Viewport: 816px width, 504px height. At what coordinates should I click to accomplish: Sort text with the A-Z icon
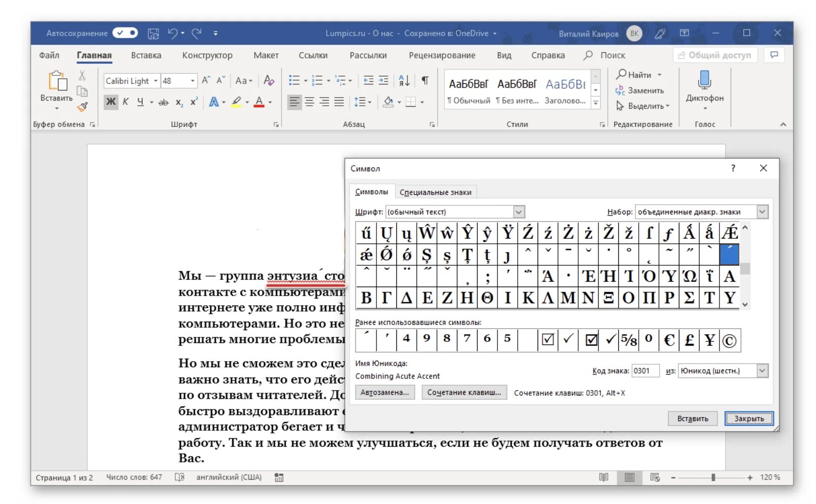tap(404, 80)
